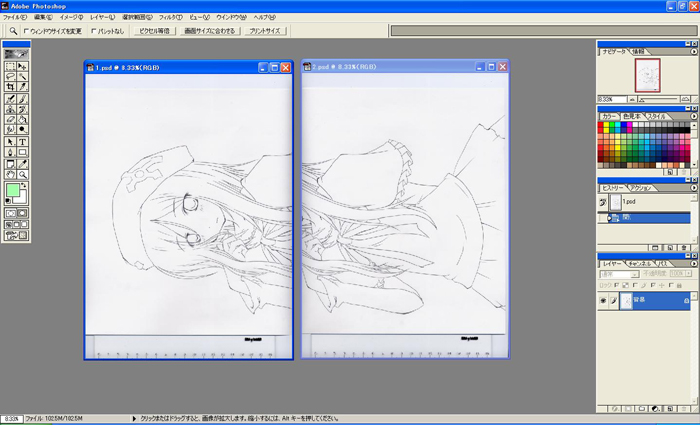This screenshot has height=425, width=700.
Task: Open background color picker (white swatch)
Action: click(22, 198)
